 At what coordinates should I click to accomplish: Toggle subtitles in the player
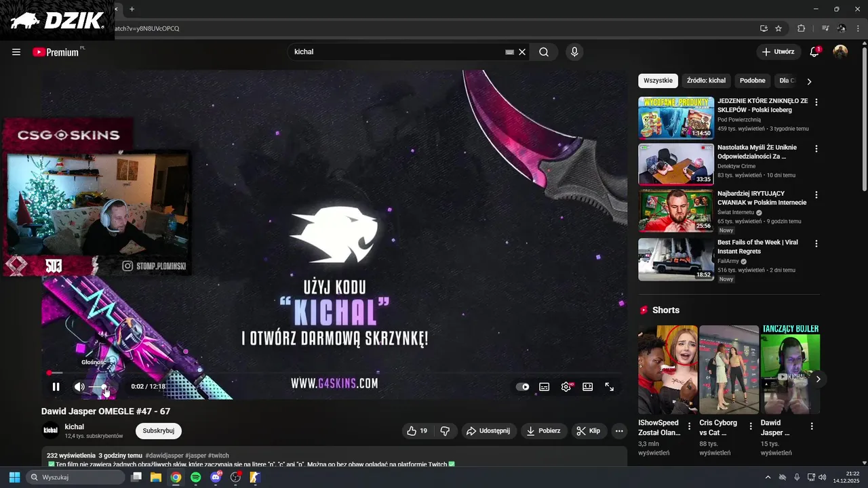tap(544, 387)
